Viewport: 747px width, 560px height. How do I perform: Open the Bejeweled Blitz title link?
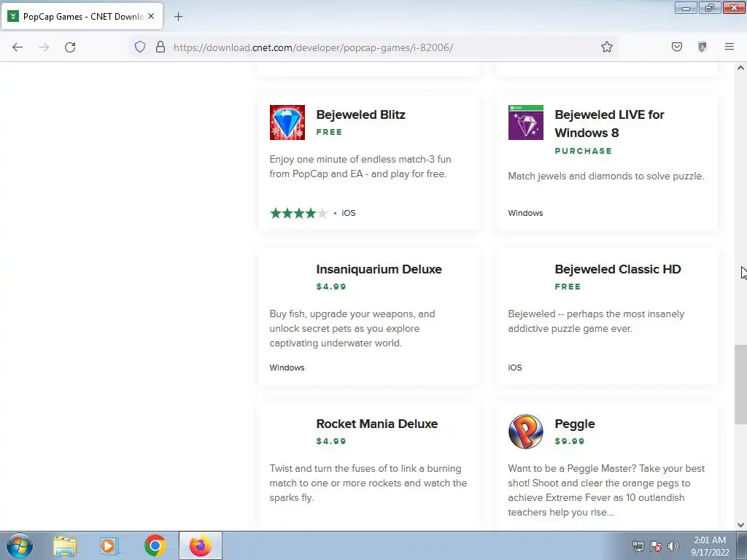click(x=360, y=114)
